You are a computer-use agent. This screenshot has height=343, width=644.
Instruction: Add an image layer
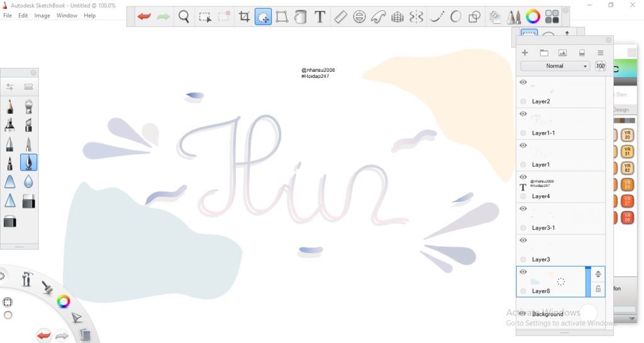(x=562, y=53)
